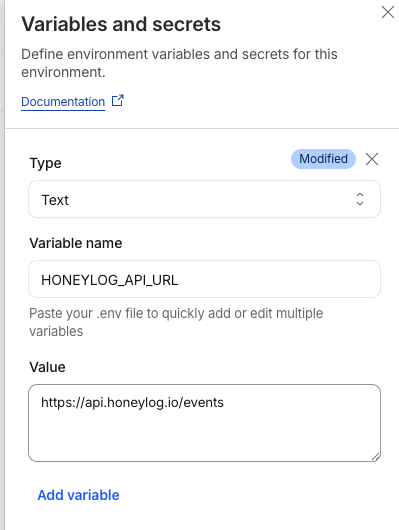Click Add variable
The image size is (399, 530).
(x=78, y=495)
